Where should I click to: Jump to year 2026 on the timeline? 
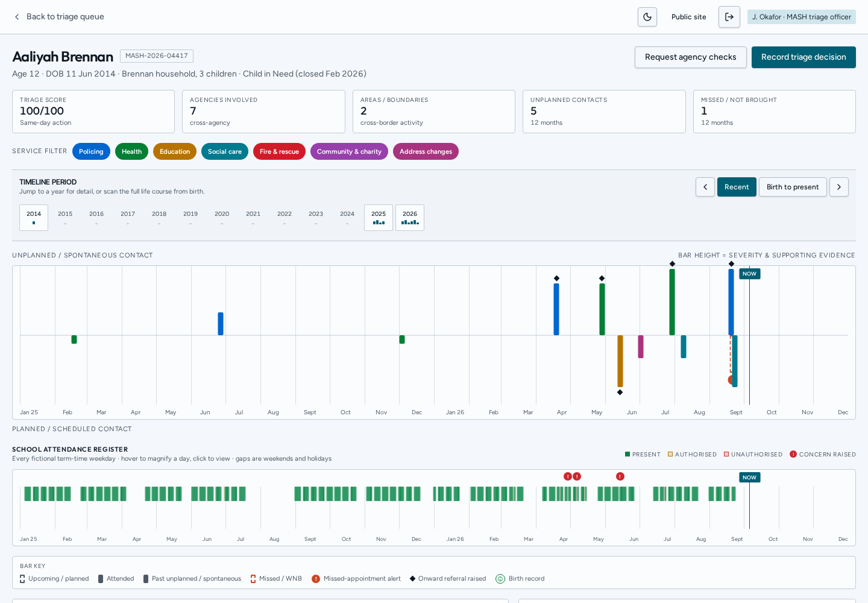(410, 218)
